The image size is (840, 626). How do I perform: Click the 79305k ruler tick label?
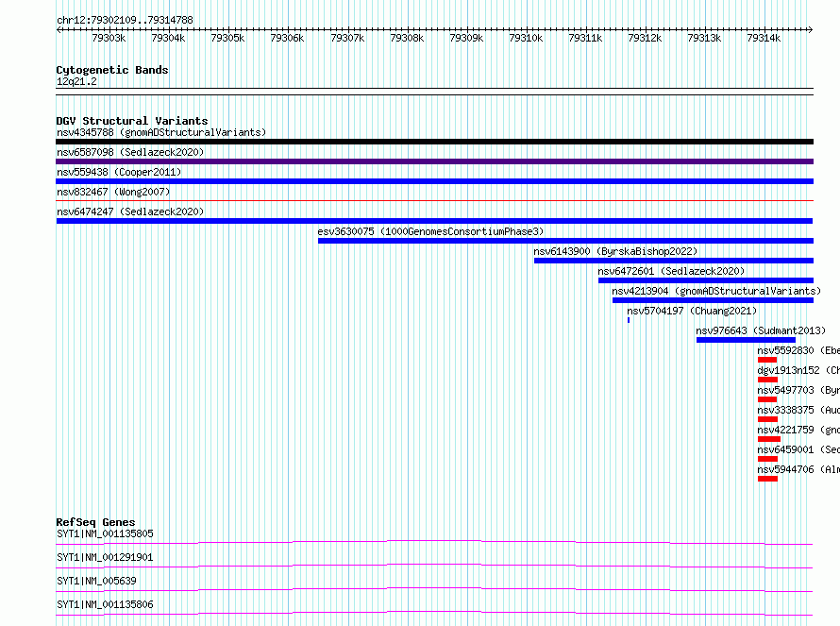tap(227, 38)
